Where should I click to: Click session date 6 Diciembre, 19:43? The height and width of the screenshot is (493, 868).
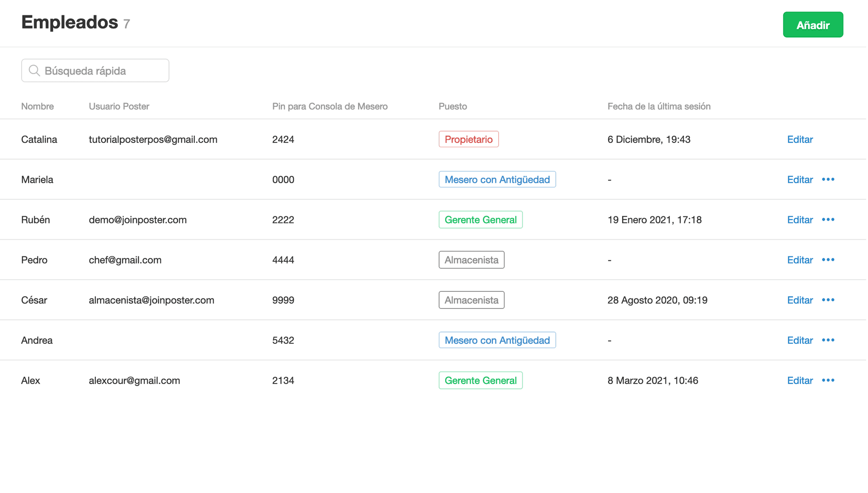coord(649,139)
